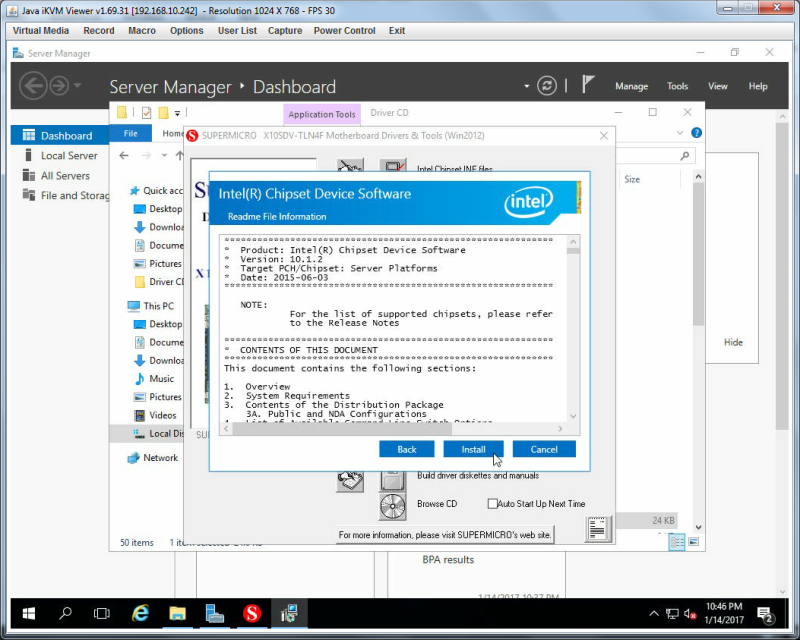This screenshot has width=800, height=640.
Task: Click the Server Manager refresh icon
Action: click(x=546, y=86)
